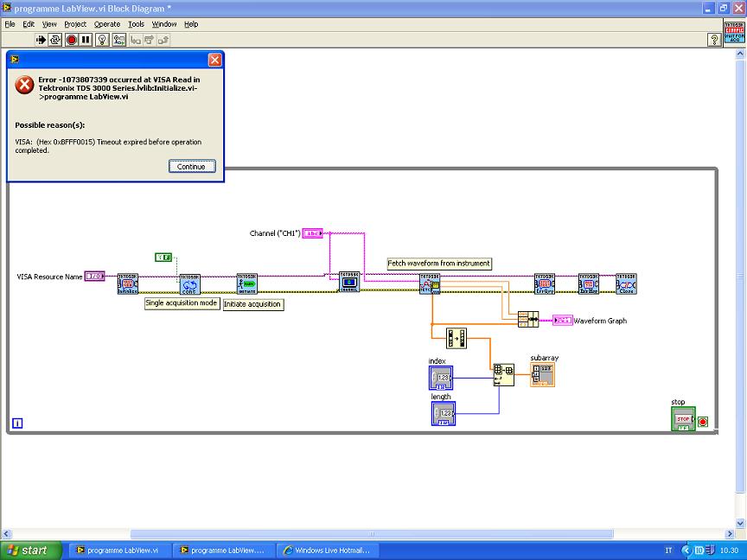Viewport: 747px width, 560px height.
Task: Expand hidden system tray icons arrow
Action: click(686, 550)
